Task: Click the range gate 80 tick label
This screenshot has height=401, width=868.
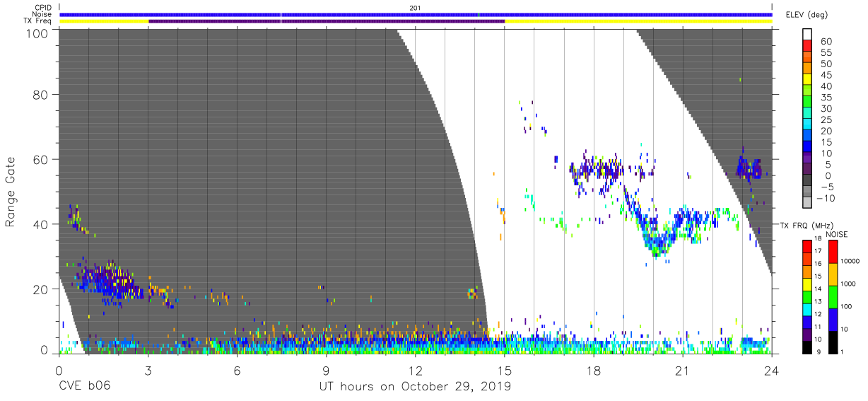Action: (40, 94)
